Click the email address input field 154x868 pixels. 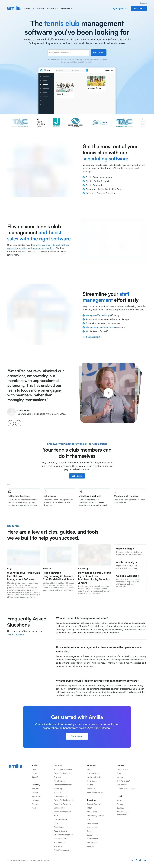tap(68, 53)
